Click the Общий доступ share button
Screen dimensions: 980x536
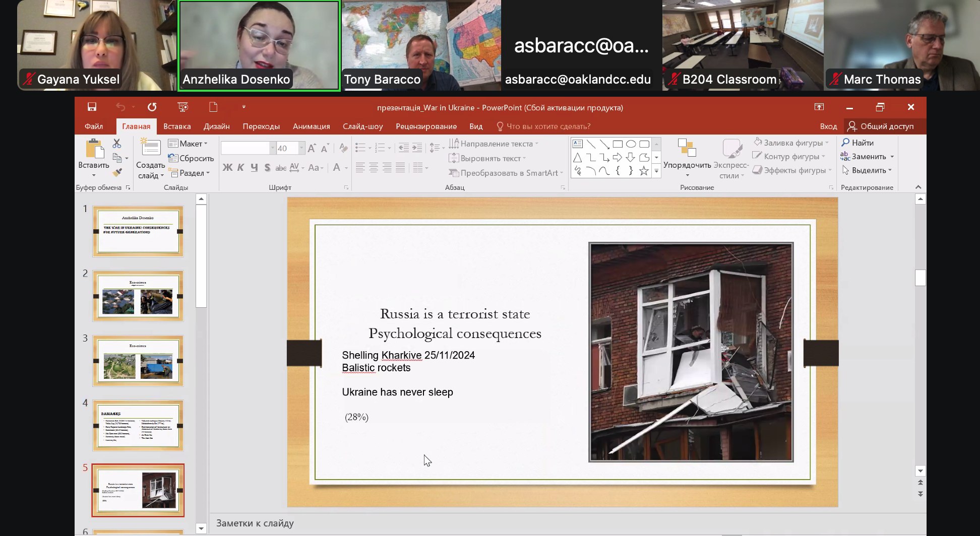(x=881, y=126)
